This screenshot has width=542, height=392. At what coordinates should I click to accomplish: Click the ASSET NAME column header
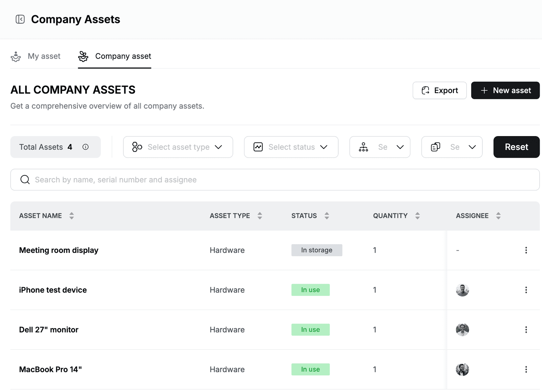(40, 216)
